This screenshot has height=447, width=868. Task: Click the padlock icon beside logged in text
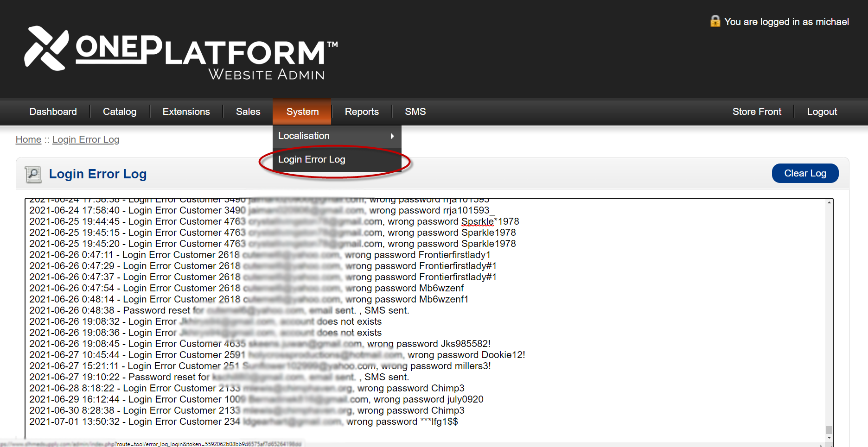tap(715, 21)
